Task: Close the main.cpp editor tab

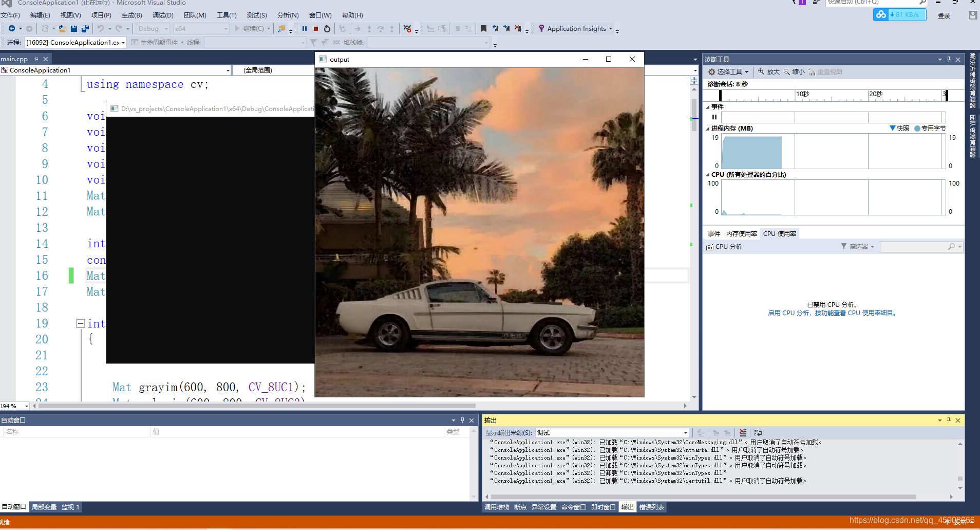Action: pos(46,59)
